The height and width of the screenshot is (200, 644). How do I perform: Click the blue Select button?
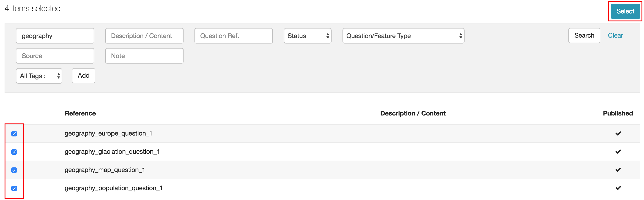coord(625,11)
